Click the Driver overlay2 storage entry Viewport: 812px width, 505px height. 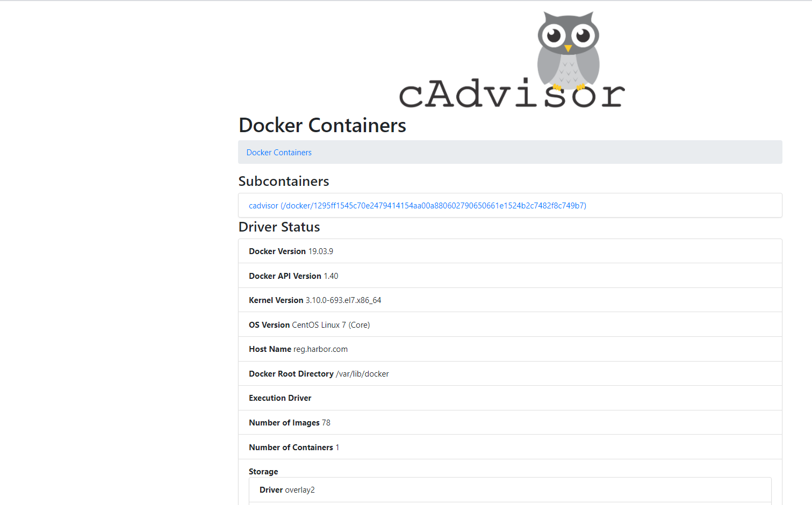coord(287,489)
